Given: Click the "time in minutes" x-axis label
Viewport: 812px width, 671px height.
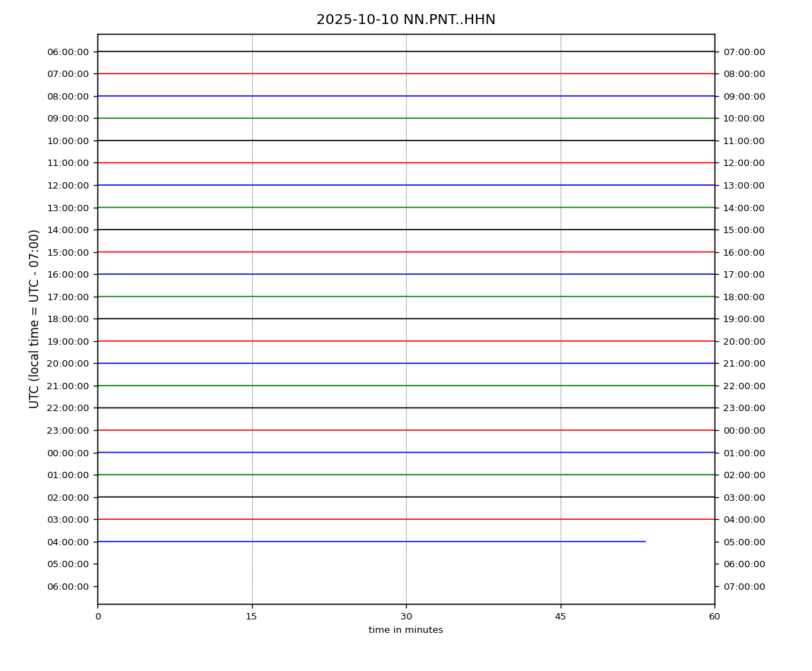Looking at the screenshot, I should click(x=405, y=630).
